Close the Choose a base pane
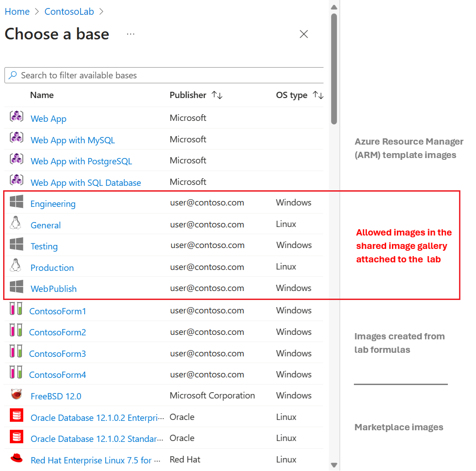476x471 pixels. coord(304,34)
